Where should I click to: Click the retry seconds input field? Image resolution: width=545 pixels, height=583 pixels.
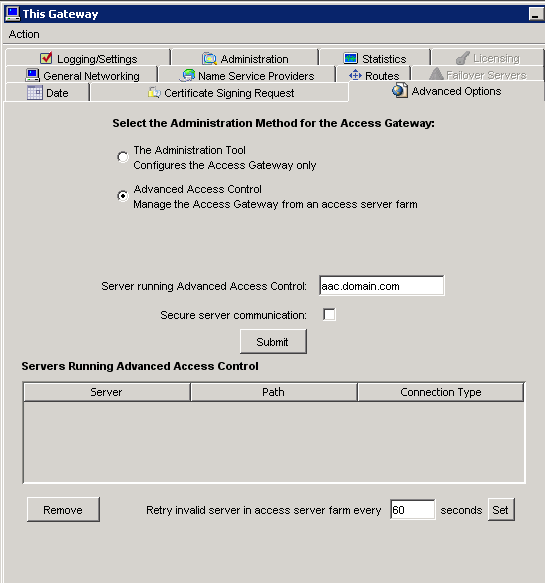412,509
